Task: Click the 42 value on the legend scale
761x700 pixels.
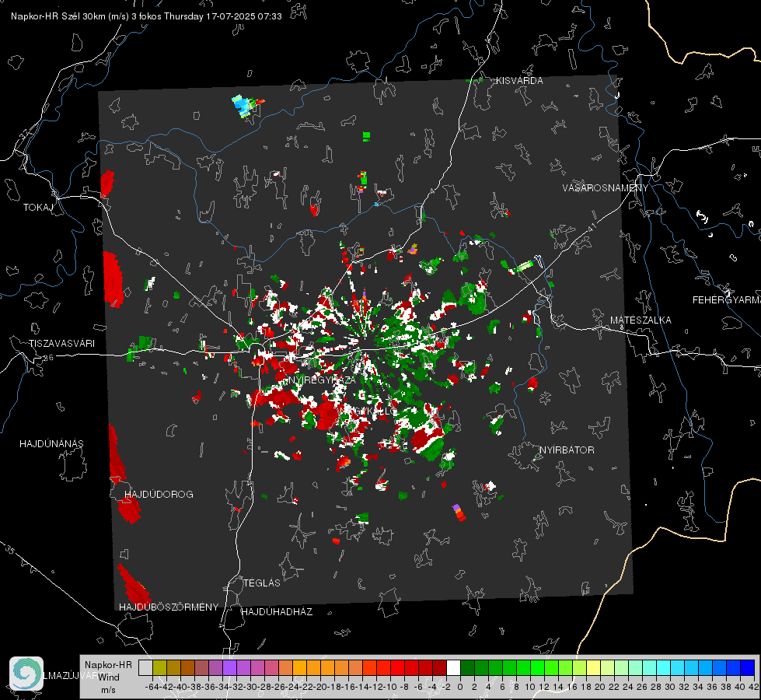Action: click(x=754, y=687)
